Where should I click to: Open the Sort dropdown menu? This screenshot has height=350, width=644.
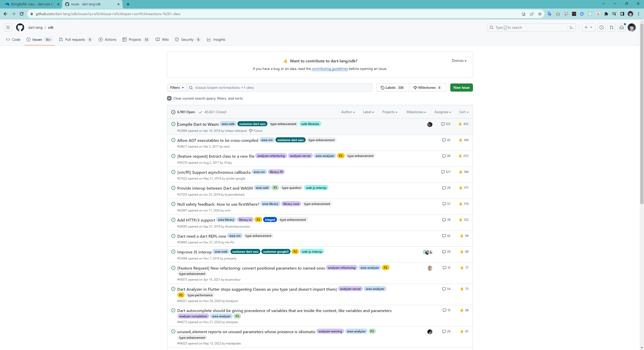click(463, 112)
